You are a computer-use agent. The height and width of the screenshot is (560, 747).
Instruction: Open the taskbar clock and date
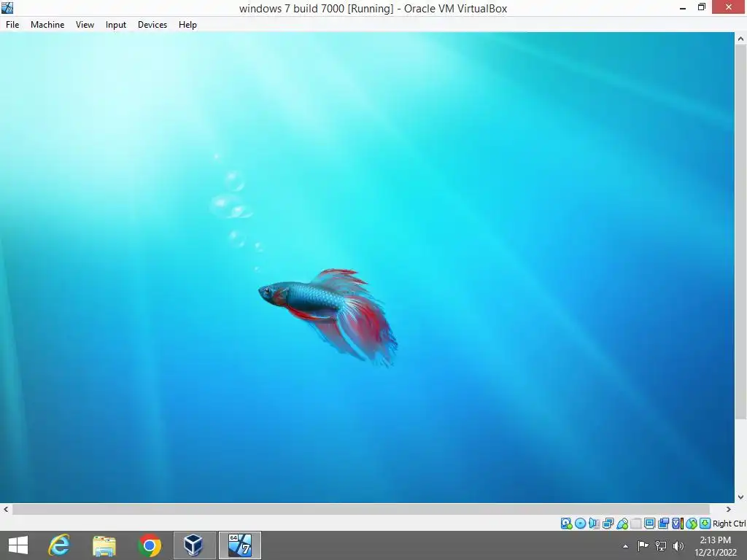[x=716, y=546]
